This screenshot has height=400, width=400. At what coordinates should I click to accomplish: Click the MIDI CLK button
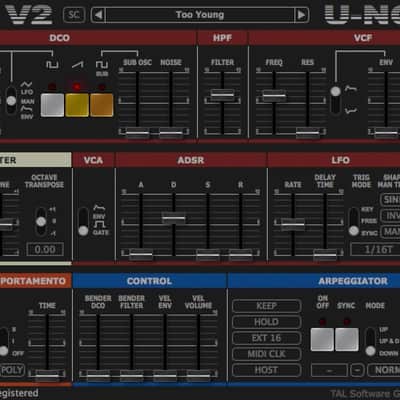267,354
